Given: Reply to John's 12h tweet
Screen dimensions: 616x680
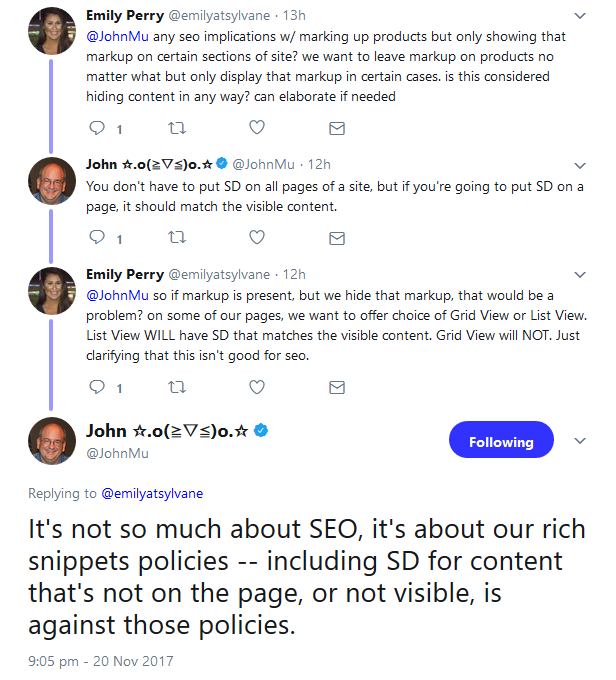Looking at the screenshot, I should point(98,238).
